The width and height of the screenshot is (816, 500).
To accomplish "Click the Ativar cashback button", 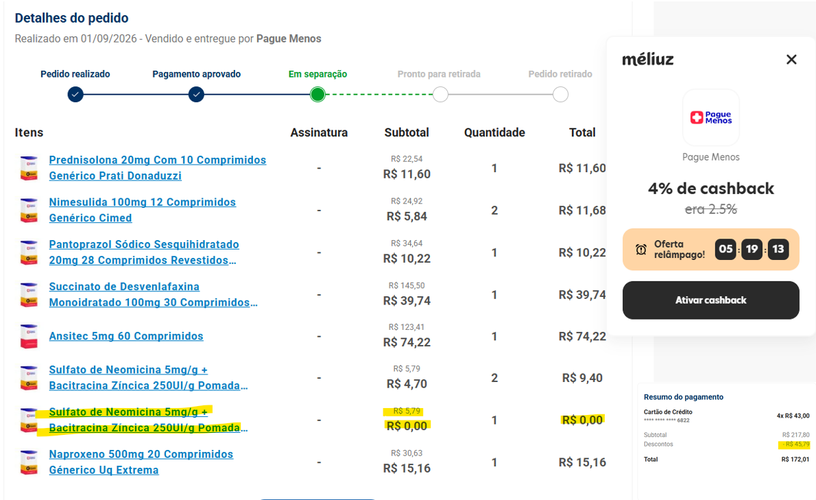I will point(710,300).
